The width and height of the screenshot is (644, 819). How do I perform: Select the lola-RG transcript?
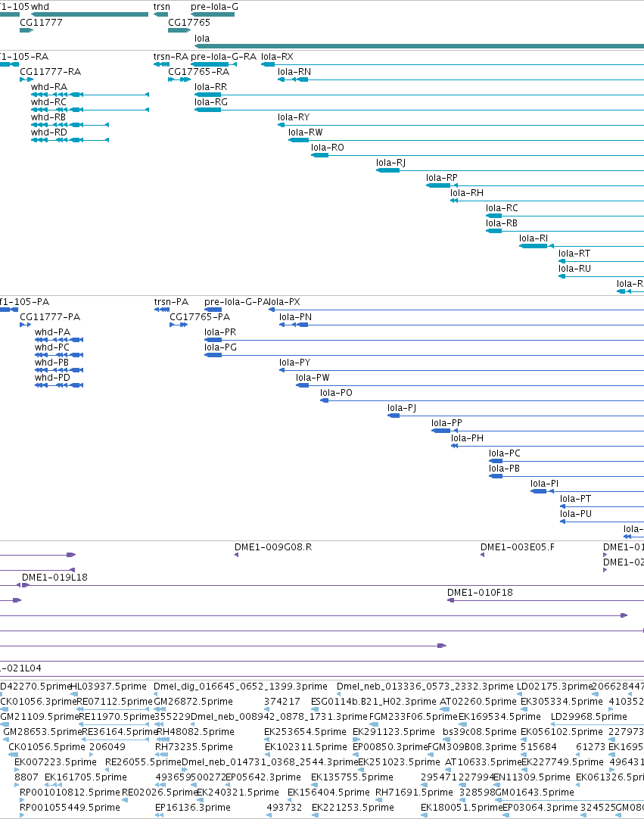coord(419,110)
